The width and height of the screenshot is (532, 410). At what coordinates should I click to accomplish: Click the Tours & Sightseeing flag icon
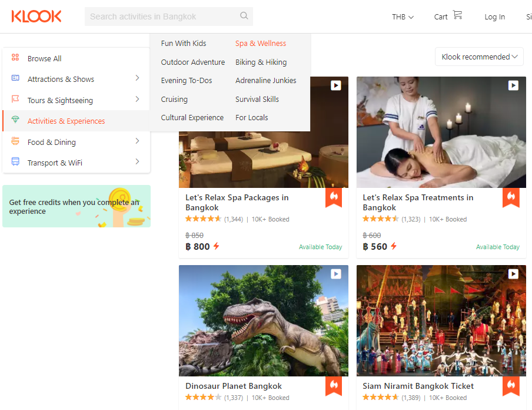coord(15,99)
